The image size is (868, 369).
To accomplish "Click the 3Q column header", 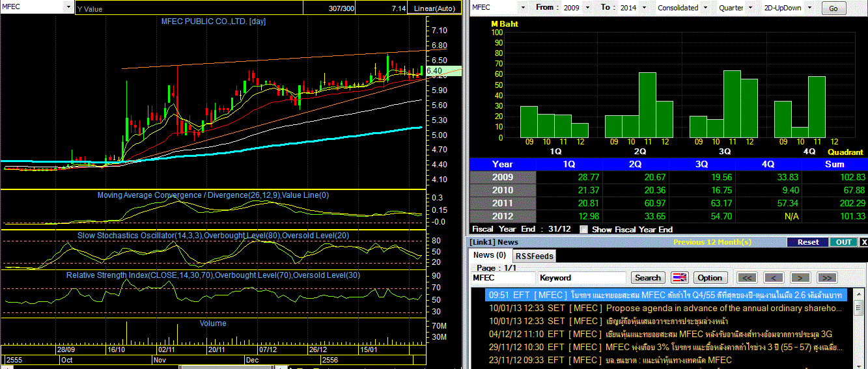I will coord(701,164).
